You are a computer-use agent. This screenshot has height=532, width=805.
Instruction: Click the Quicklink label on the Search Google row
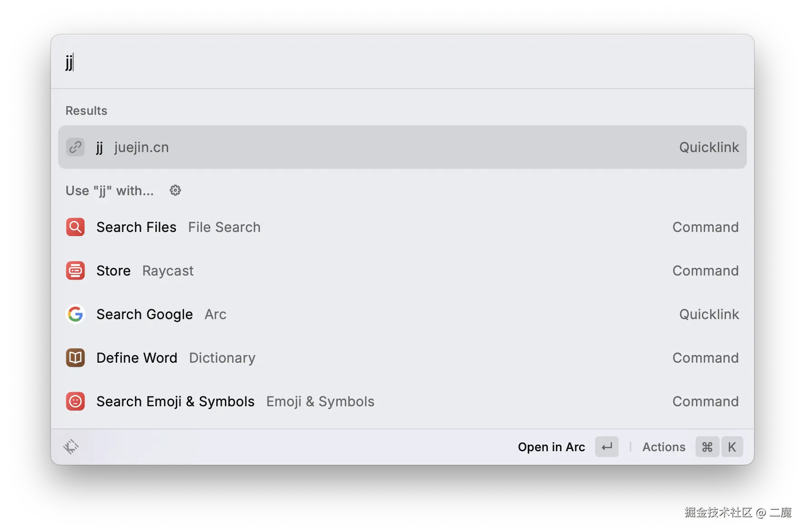click(x=709, y=314)
